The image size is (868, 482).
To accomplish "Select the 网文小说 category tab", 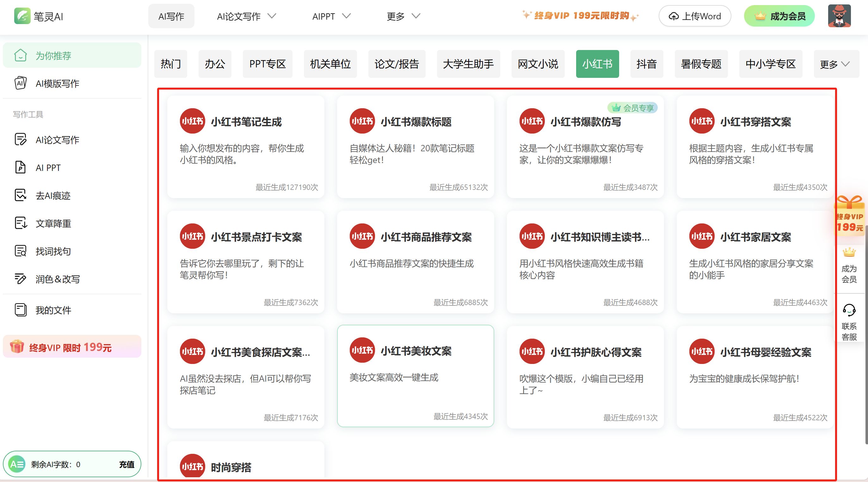I will click(538, 64).
